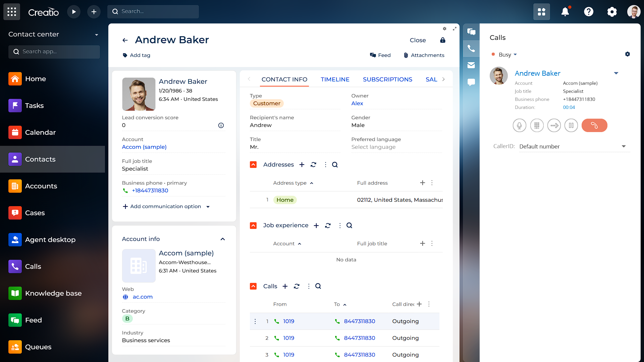Open the applications hub tile icon

(x=542, y=12)
